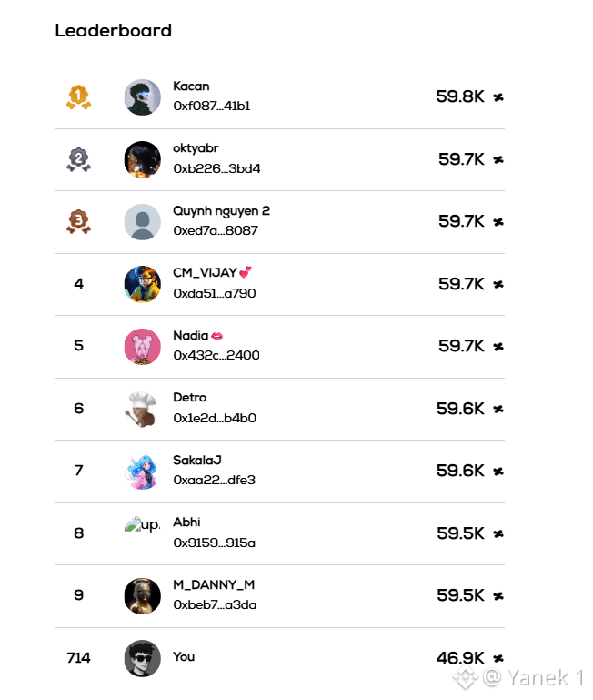593x700 pixels.
Task: Select wallet address 0xb226...3bd4
Action: 216,168
